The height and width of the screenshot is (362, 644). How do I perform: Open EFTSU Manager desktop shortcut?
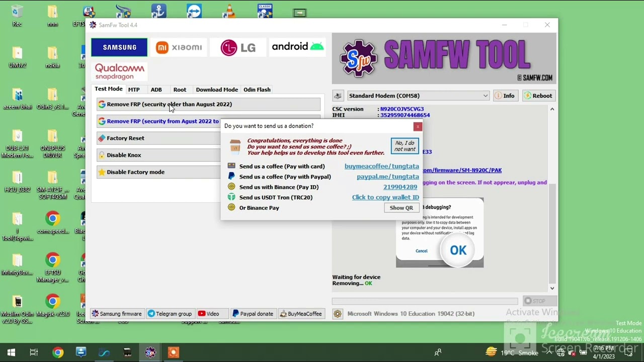point(52,268)
